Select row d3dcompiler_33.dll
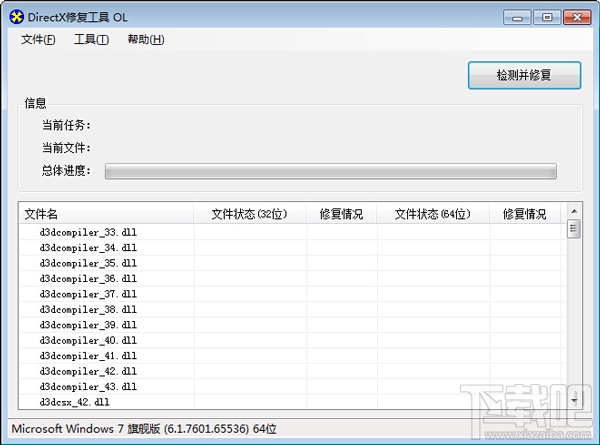 (x=293, y=232)
